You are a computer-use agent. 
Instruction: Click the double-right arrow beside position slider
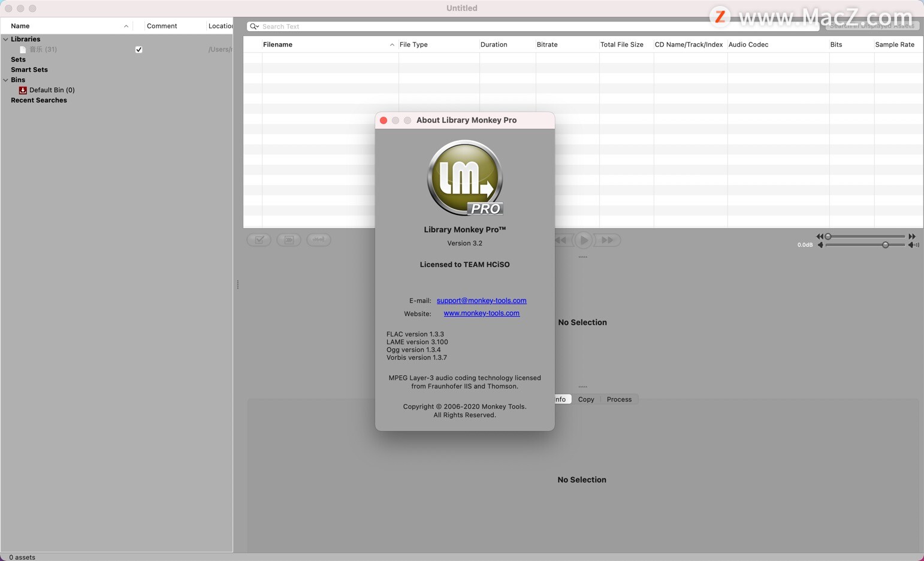click(x=912, y=236)
